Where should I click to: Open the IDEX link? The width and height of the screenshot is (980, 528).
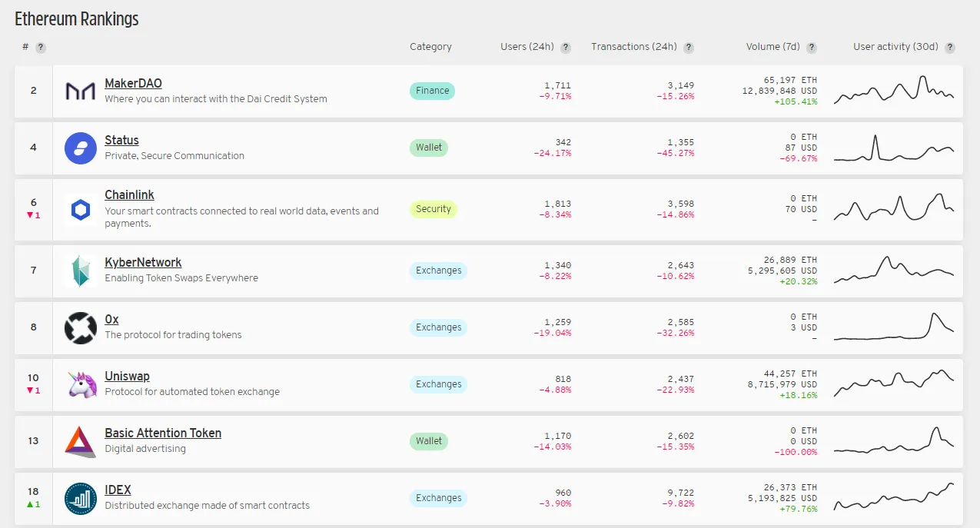click(118, 490)
